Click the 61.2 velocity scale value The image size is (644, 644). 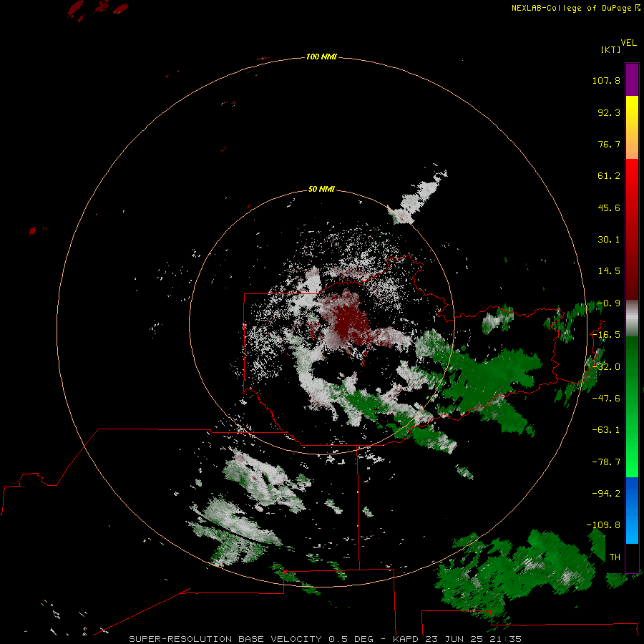click(x=609, y=176)
